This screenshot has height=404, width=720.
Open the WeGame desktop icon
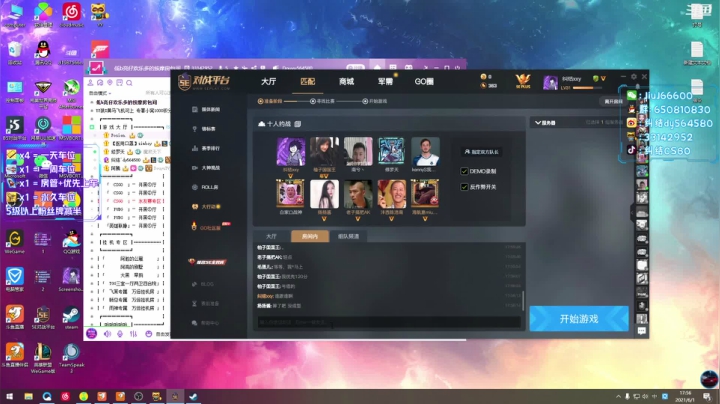[x=15, y=242]
